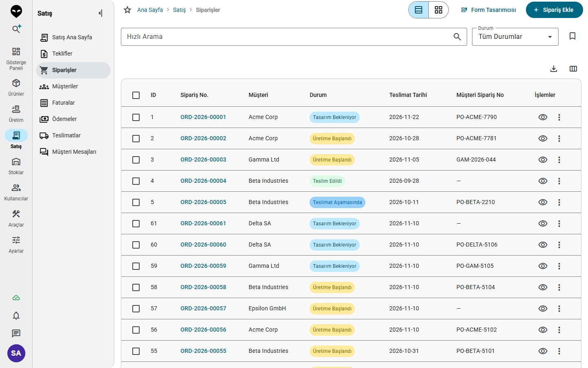Collapse the Satış side panel
This screenshot has width=588, height=368.
coord(100,13)
